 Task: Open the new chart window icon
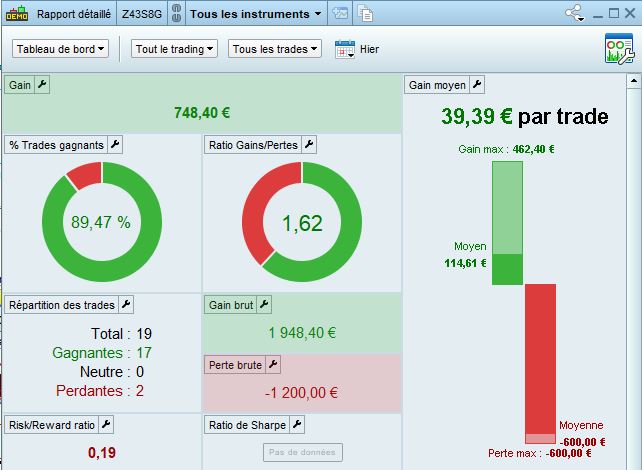tap(340, 13)
